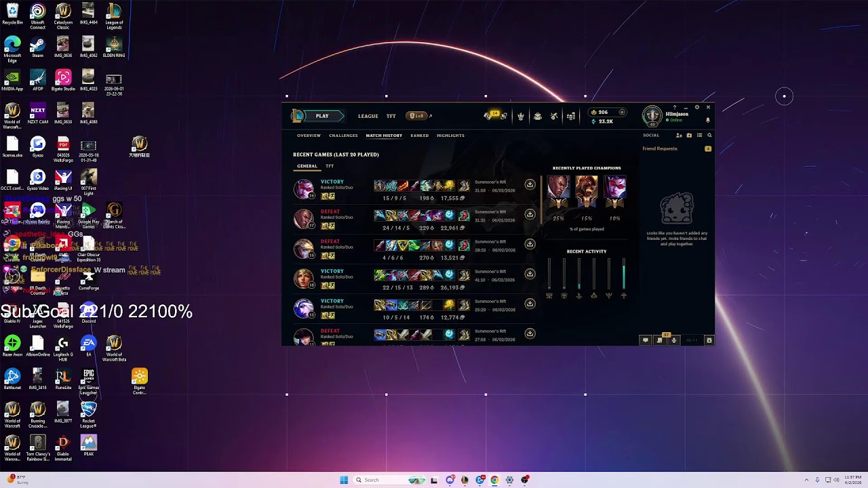Download the replay for the 15/9/5 victory

(530, 184)
